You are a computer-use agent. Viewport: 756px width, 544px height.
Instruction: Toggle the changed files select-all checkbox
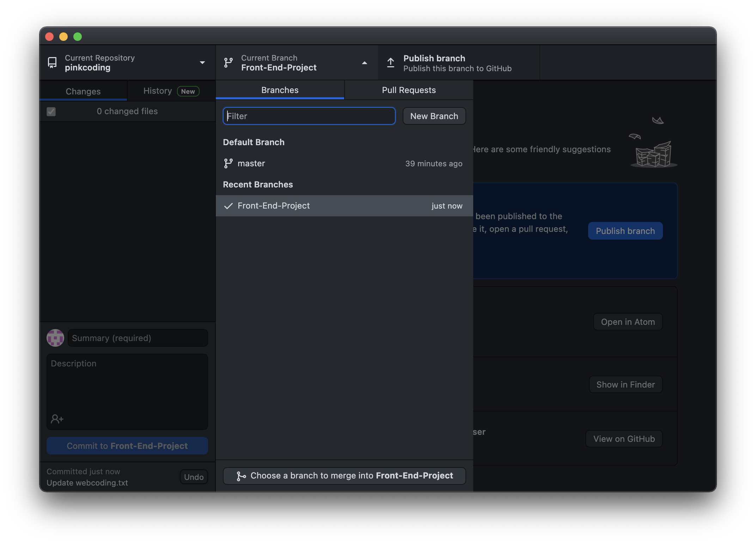(51, 112)
